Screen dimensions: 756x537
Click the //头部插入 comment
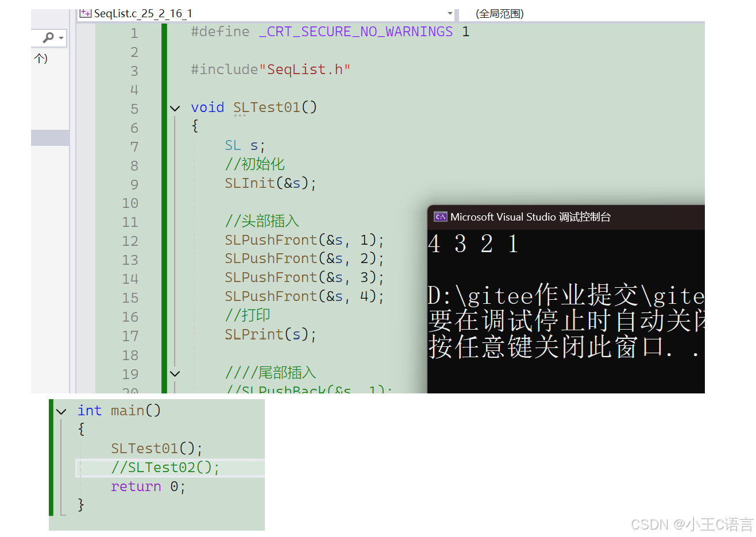262,221
